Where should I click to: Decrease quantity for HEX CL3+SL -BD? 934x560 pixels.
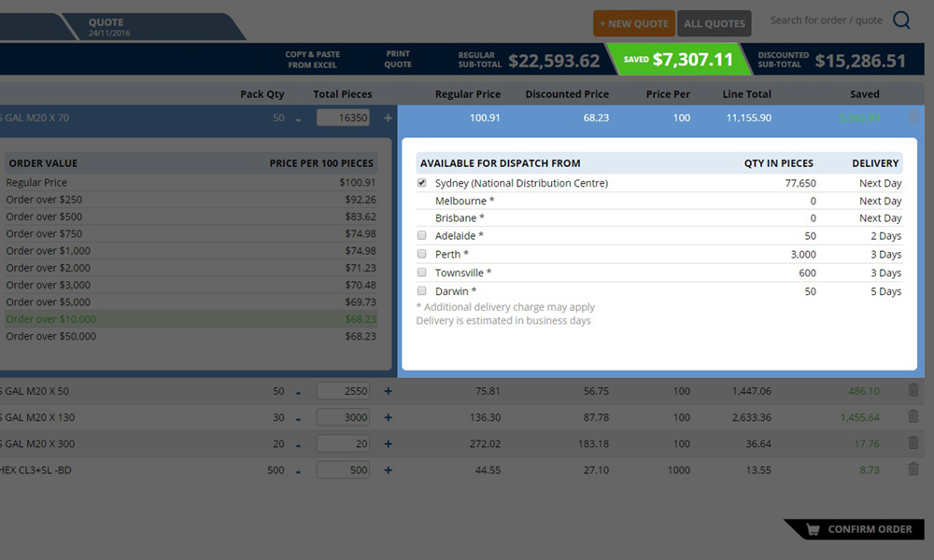(x=298, y=470)
